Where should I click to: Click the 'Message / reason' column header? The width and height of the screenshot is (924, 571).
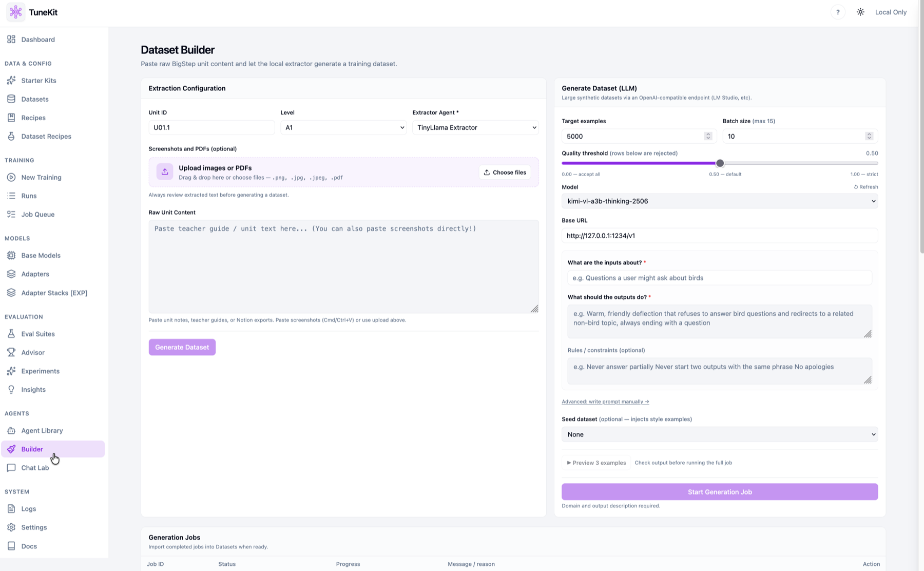coord(471,564)
